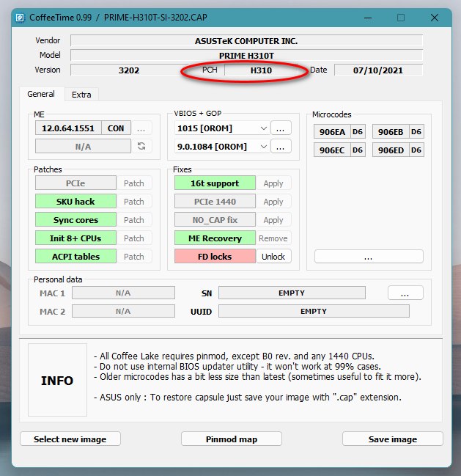Click the ACPI tables status indicator
Screen dimensions: 461x476
[x=75, y=257]
